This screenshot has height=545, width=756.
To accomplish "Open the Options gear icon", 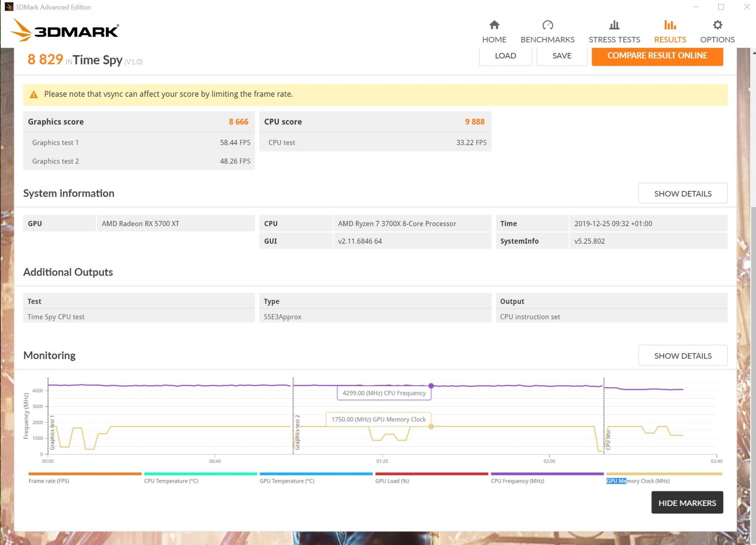I will (x=717, y=25).
